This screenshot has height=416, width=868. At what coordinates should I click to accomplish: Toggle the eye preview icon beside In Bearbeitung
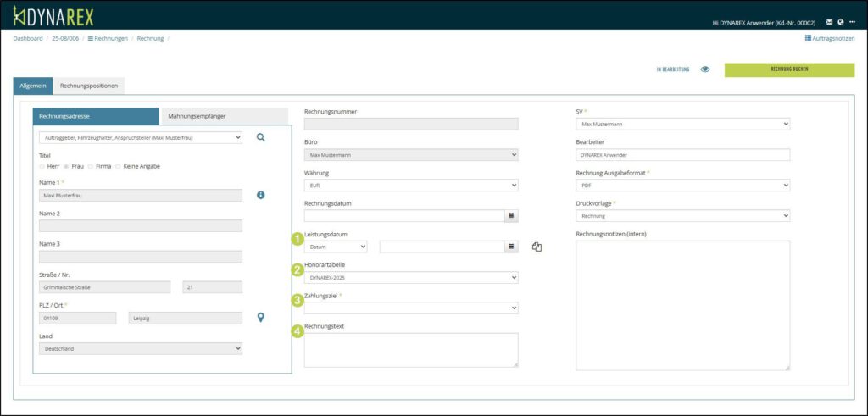pyautogui.click(x=704, y=69)
